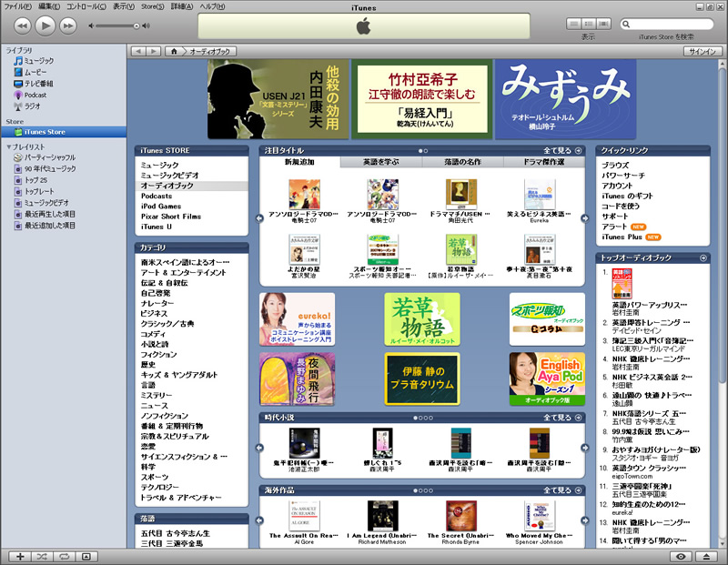Click 全て見る in 注目タイトル header
This screenshot has width=728, height=565.
tap(562, 150)
